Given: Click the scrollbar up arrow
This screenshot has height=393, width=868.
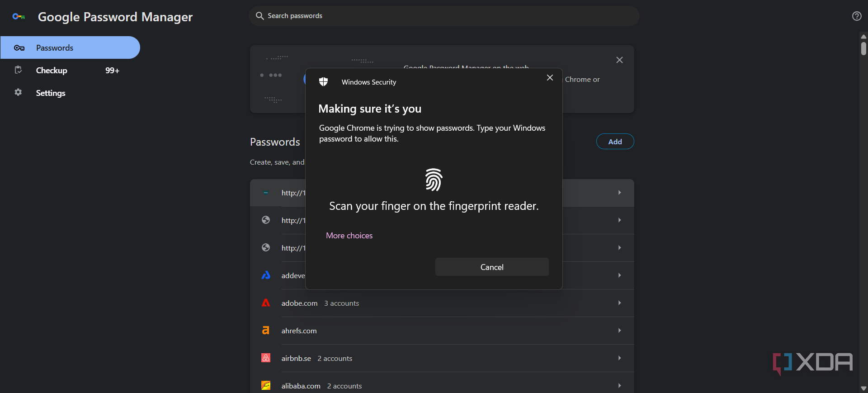Looking at the screenshot, I should [x=863, y=37].
